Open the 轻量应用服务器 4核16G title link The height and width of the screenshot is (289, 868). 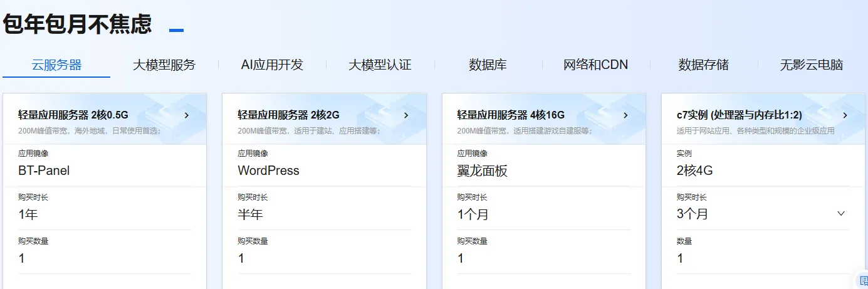pyautogui.click(x=511, y=115)
